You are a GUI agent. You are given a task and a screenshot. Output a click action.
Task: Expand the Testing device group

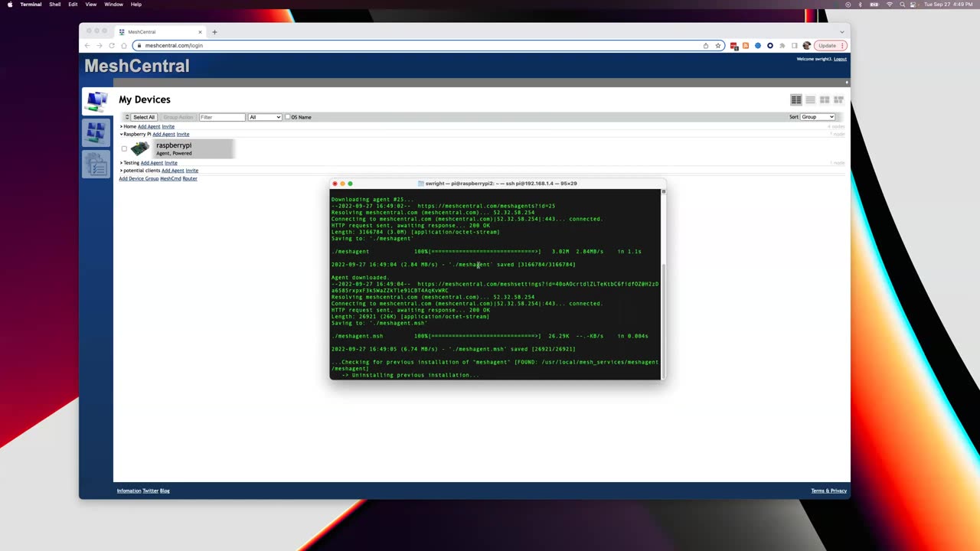pos(121,163)
